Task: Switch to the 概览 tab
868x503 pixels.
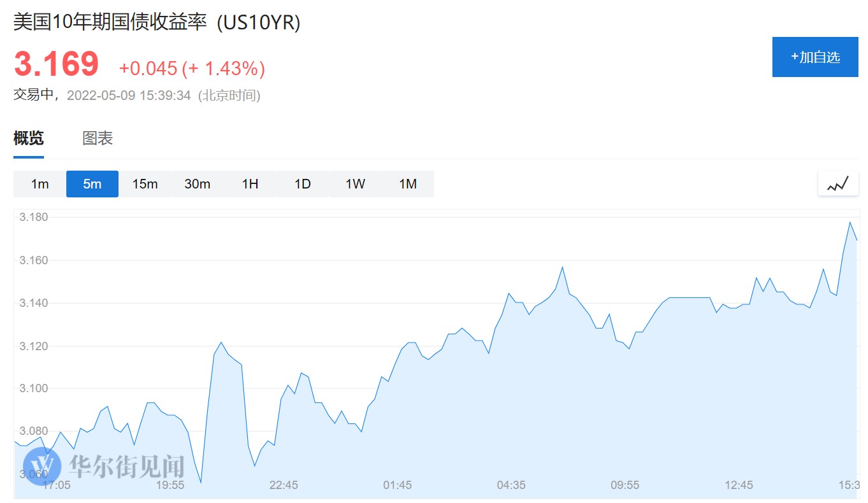Action: tap(29, 138)
